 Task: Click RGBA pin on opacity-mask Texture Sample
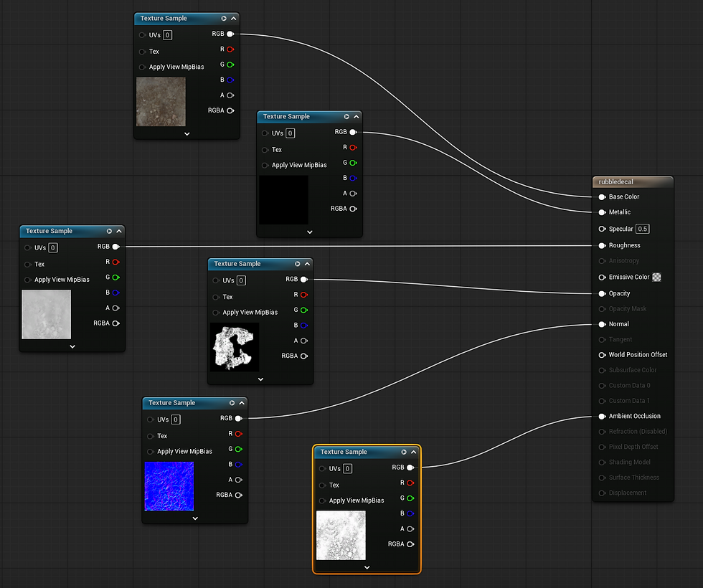(304, 356)
